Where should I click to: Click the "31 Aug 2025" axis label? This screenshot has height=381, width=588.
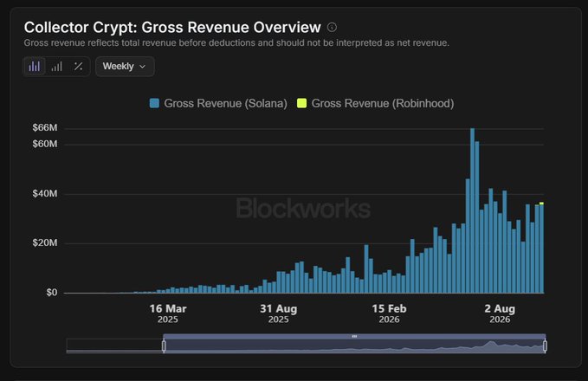(278, 313)
